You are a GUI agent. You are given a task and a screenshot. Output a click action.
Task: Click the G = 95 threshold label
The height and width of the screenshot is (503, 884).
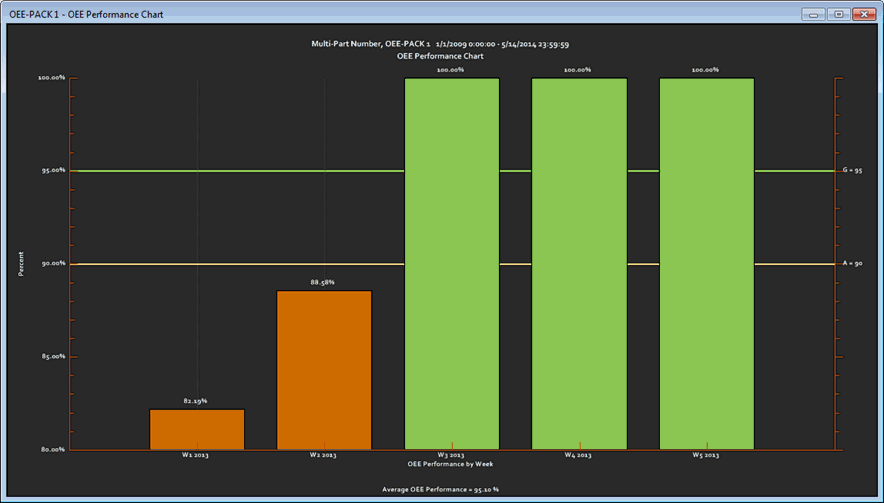point(852,171)
